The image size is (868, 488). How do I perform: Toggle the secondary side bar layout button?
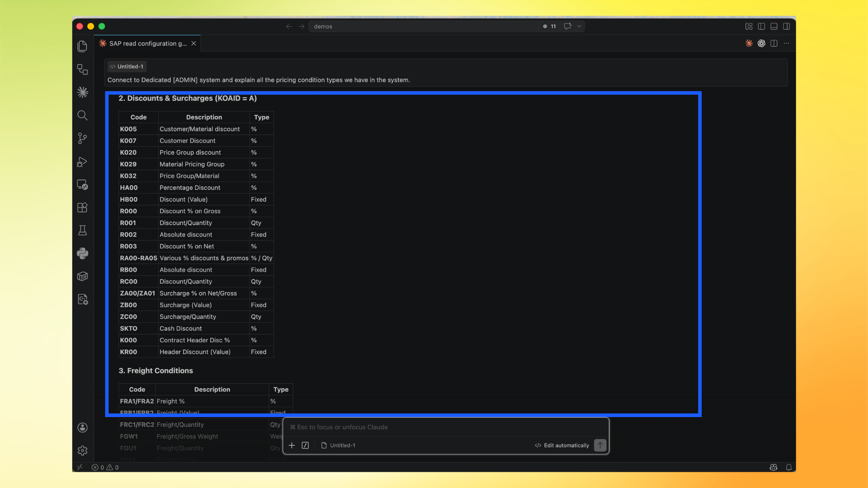tap(787, 26)
